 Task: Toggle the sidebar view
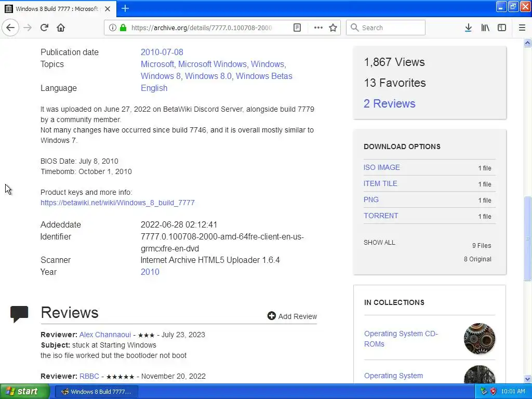502,28
